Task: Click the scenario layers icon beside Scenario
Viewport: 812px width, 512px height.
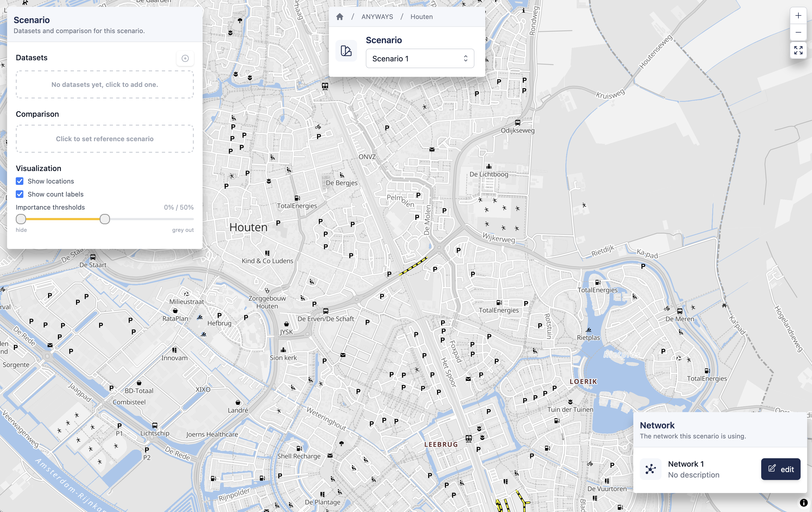Action: pyautogui.click(x=346, y=50)
